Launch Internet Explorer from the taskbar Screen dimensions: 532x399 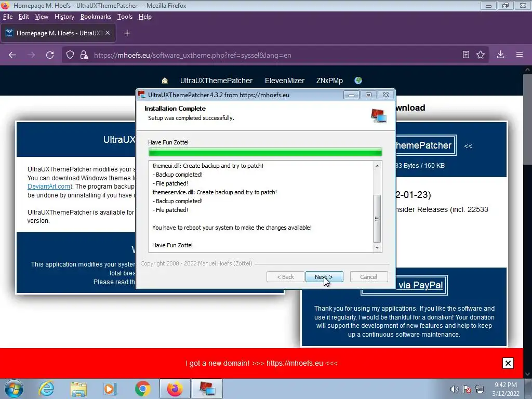46,389
